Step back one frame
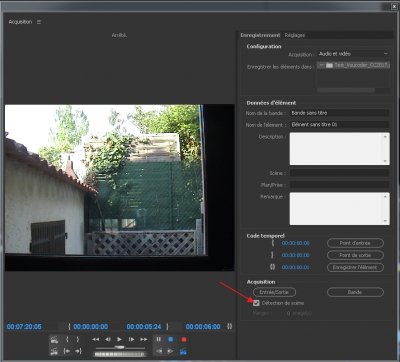This screenshot has height=362, width=400. [108, 339]
